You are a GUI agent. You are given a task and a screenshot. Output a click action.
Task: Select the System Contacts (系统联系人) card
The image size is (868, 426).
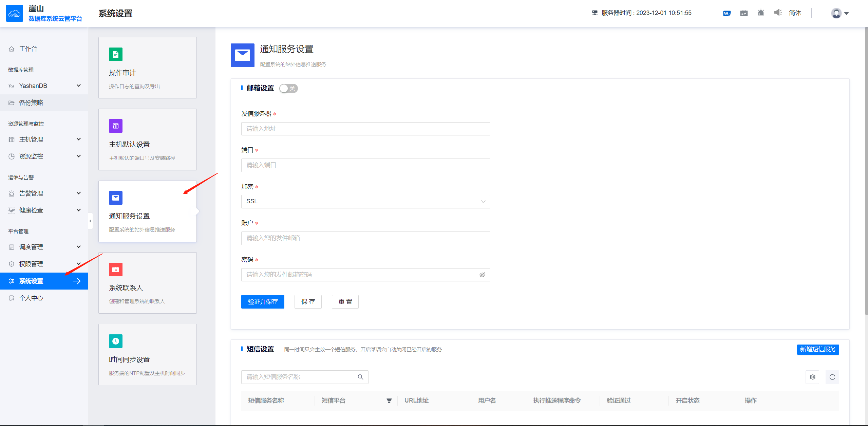tap(147, 283)
